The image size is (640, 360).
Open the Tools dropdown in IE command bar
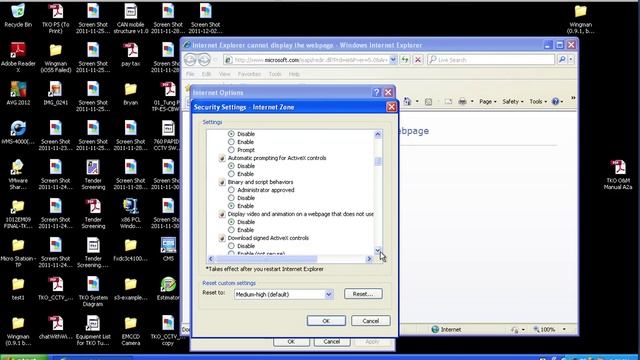tap(538, 102)
